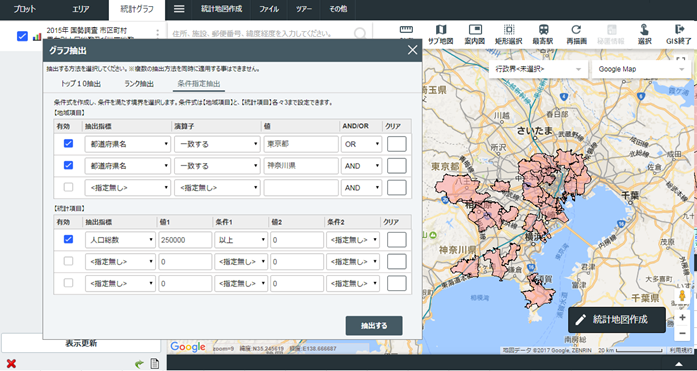
Task: Open the 案内図 guide map tool
Action: pyautogui.click(x=474, y=35)
